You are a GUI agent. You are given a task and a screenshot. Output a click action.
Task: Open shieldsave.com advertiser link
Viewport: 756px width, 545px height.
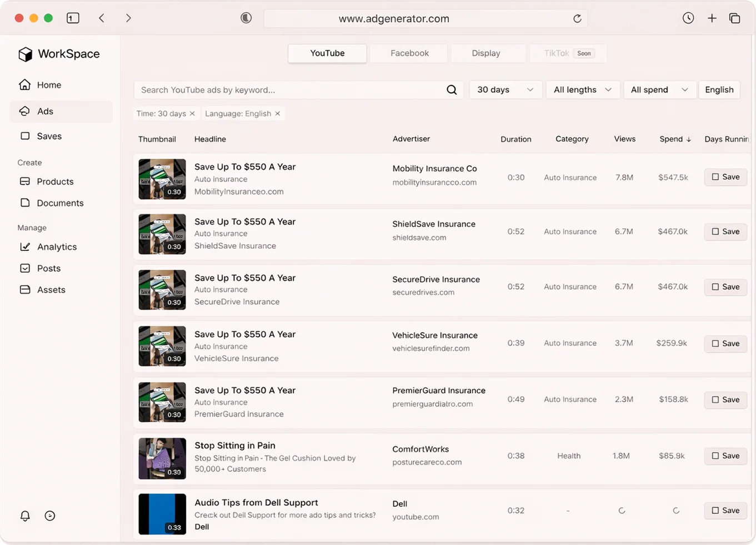pyautogui.click(x=419, y=238)
